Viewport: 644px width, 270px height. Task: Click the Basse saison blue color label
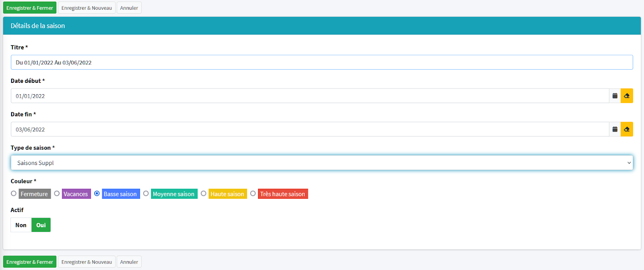click(120, 194)
